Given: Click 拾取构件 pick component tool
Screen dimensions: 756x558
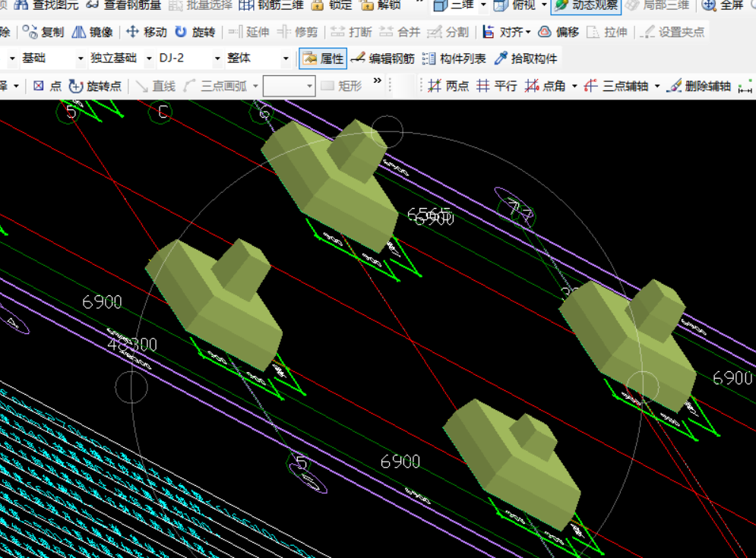Looking at the screenshot, I should [526, 58].
